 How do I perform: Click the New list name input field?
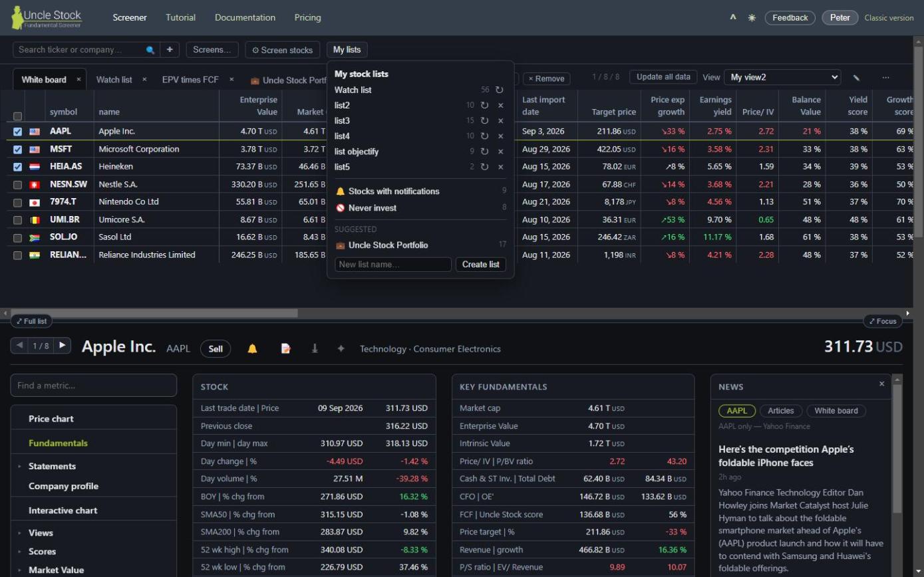tap(393, 265)
